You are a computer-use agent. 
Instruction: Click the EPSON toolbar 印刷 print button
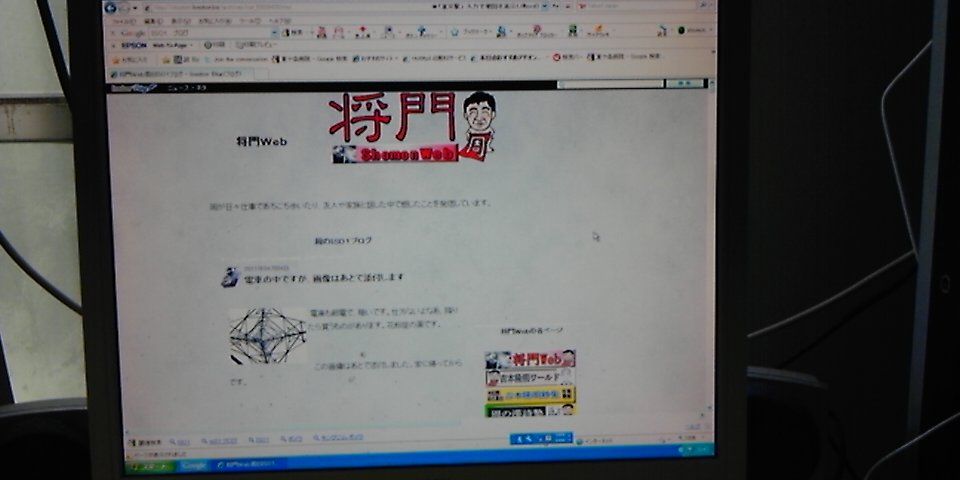click(x=214, y=45)
